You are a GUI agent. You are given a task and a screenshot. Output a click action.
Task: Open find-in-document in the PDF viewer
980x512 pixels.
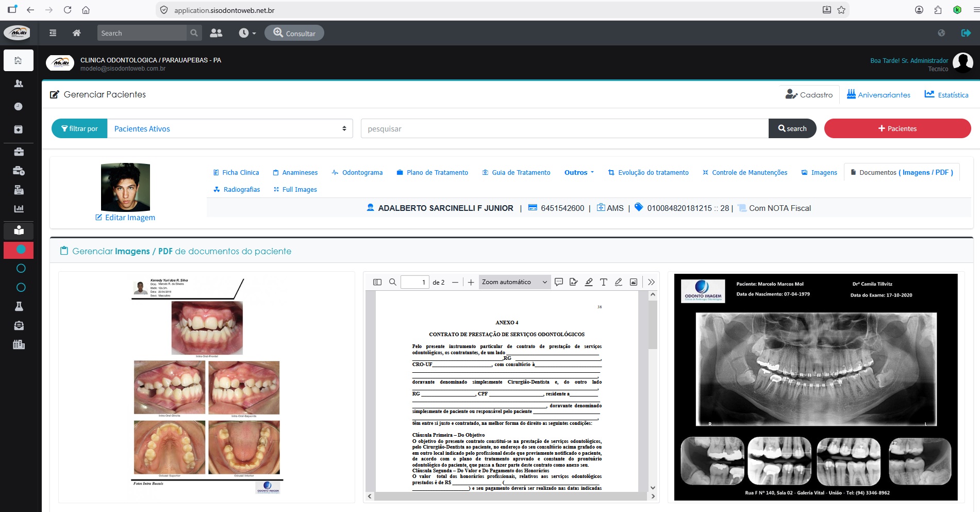tap(392, 282)
